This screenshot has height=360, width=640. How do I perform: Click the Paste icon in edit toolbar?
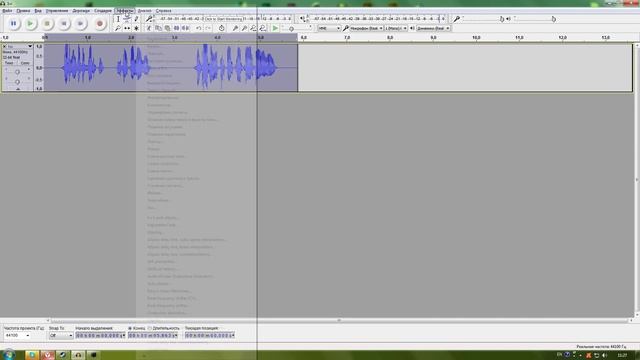coord(167,28)
